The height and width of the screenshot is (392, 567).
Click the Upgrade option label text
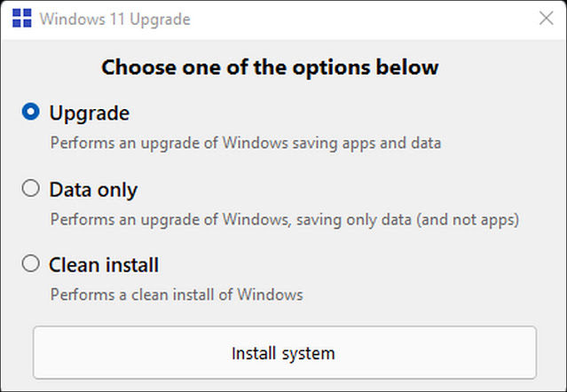pos(90,114)
